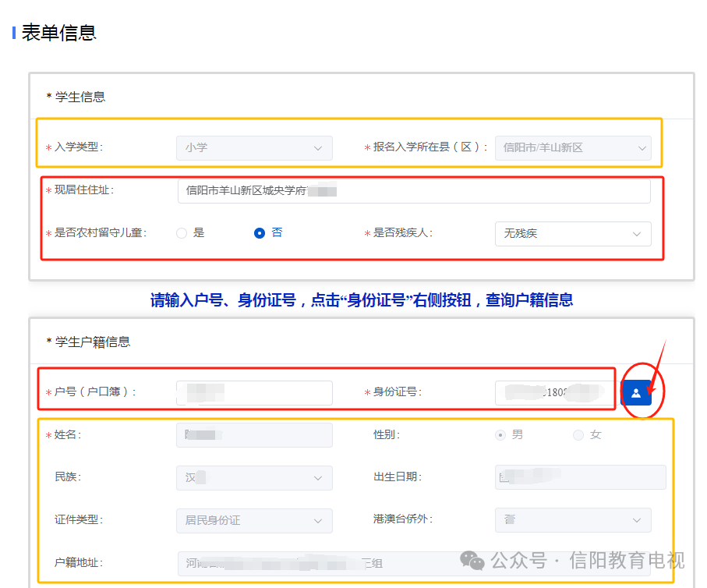Viewport: 707px width, 588px height.
Task: Click inside the 身份证号 input field
Action: click(555, 392)
